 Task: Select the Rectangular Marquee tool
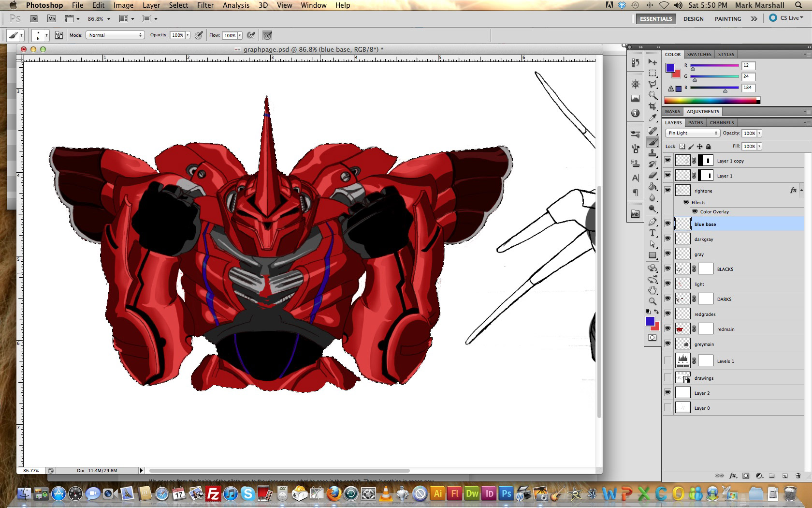coord(652,73)
